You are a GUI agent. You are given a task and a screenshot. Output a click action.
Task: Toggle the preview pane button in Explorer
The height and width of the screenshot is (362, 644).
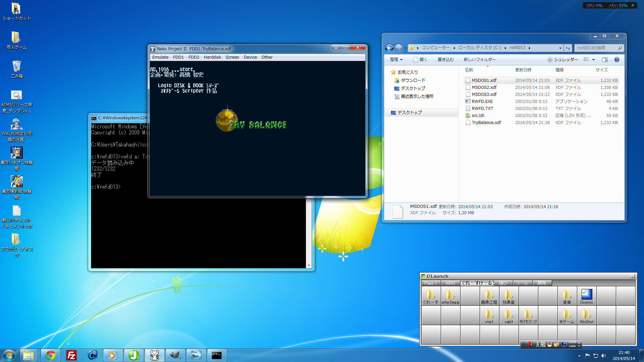[x=605, y=60]
